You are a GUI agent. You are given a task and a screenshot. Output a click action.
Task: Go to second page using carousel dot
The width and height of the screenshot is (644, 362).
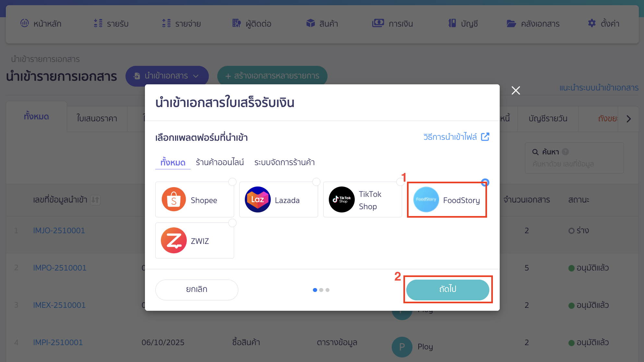(321, 290)
